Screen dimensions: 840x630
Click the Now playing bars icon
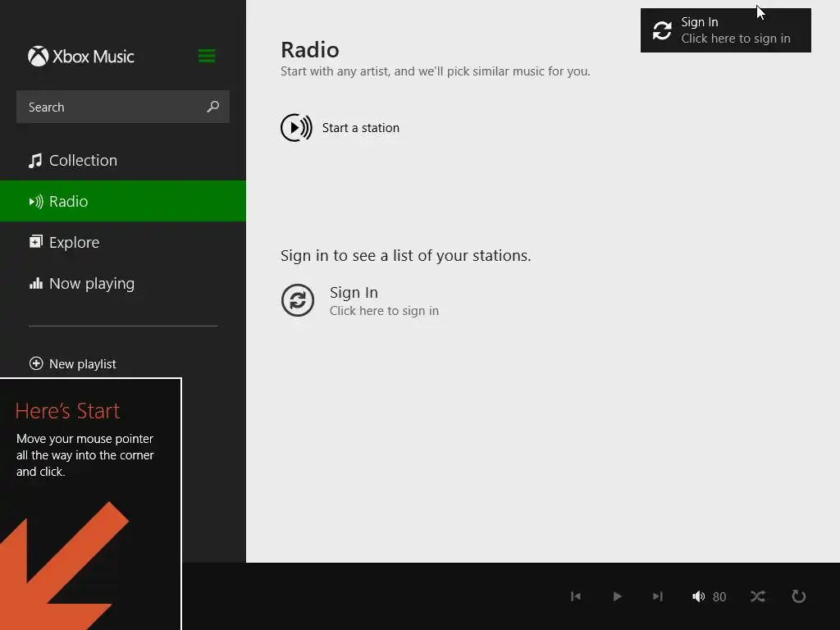(x=35, y=283)
